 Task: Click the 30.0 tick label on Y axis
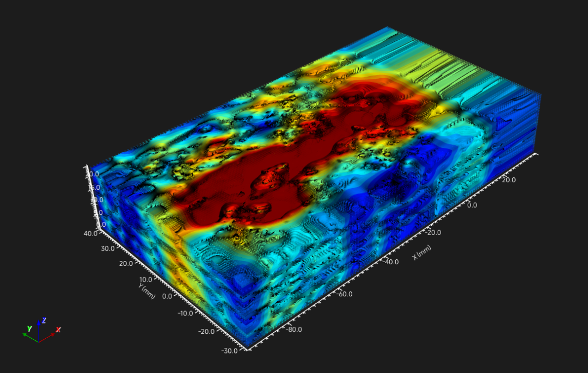click(x=108, y=248)
